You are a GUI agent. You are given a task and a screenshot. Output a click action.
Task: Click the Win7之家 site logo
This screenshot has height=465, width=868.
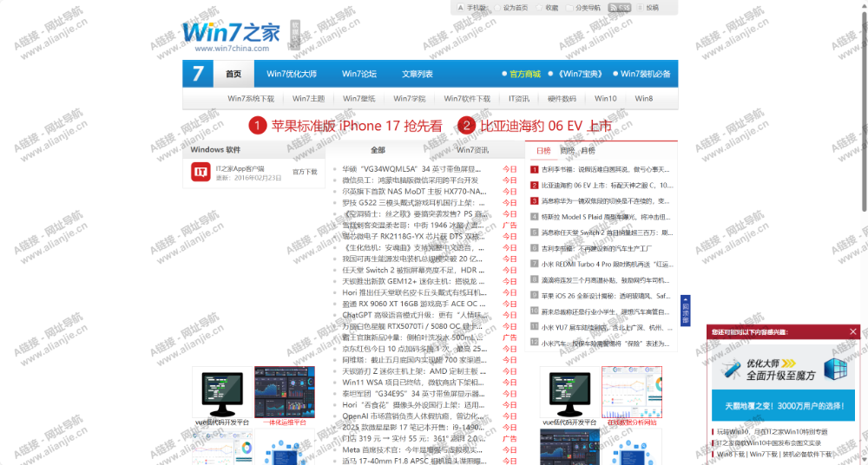(232, 36)
